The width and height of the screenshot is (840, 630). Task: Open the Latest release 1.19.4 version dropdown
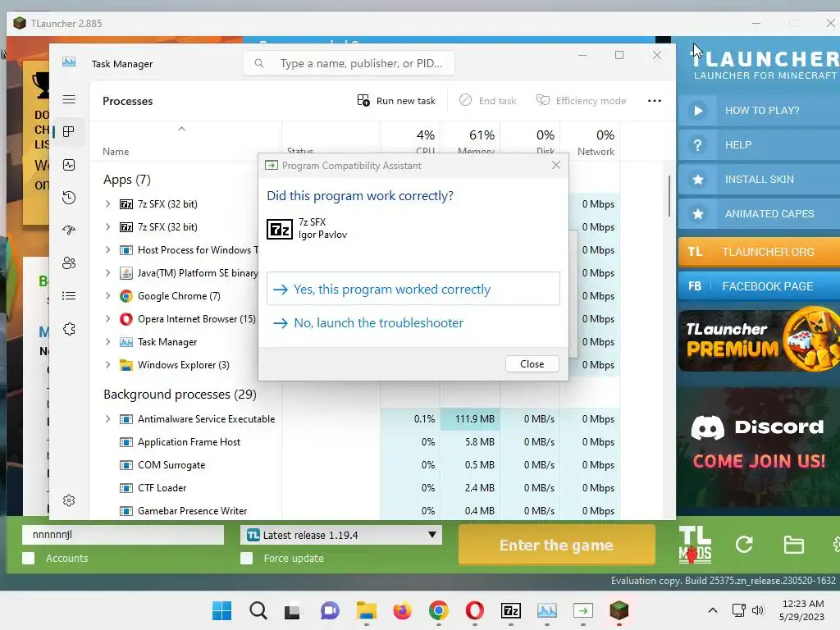coord(340,535)
